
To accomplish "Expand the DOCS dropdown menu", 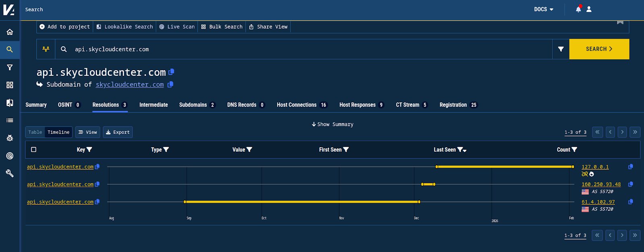I will (x=543, y=9).
